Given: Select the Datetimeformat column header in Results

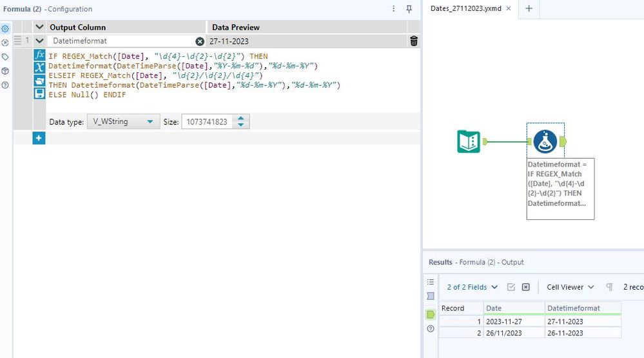Looking at the screenshot, I should click(583, 308).
